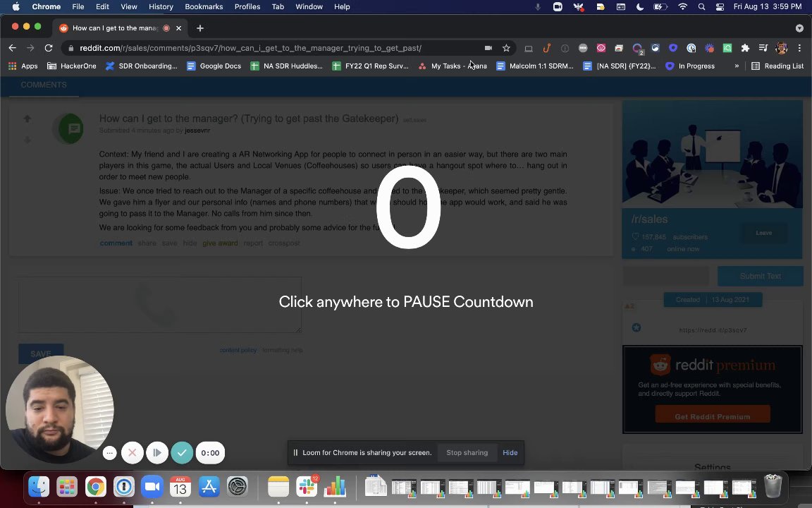The width and height of the screenshot is (812, 508).
Task: Open the SDR Onboarding bookmark
Action: click(142, 66)
